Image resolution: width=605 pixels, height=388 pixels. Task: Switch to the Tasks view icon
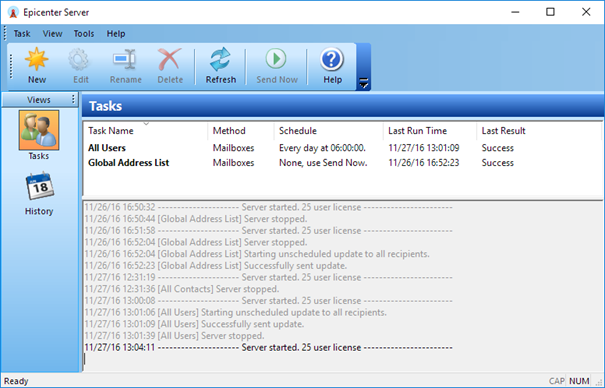39,130
